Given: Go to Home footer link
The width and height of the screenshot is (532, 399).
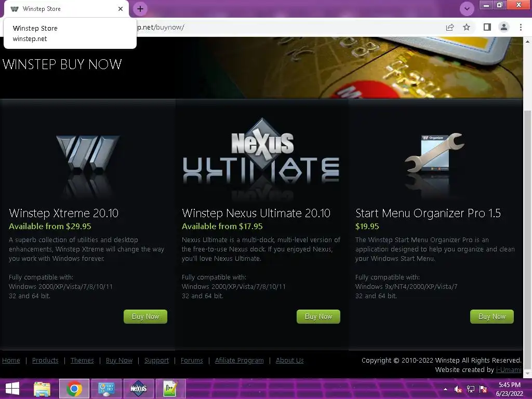Looking at the screenshot, I should click(x=11, y=361).
